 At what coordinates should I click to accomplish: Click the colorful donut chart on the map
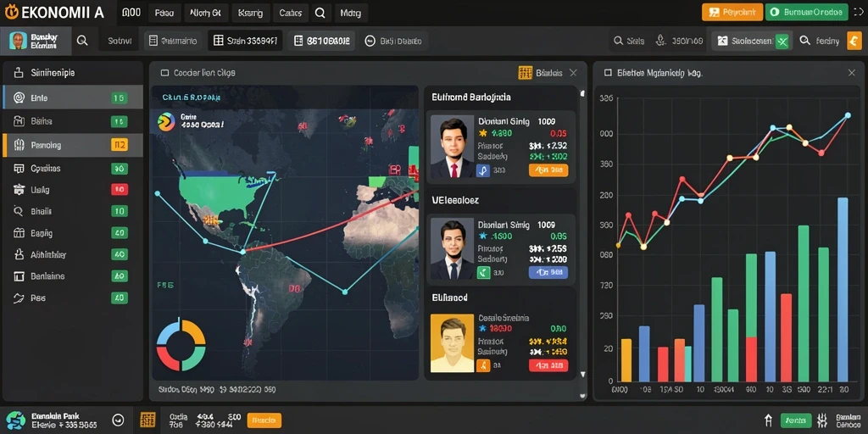(x=181, y=344)
